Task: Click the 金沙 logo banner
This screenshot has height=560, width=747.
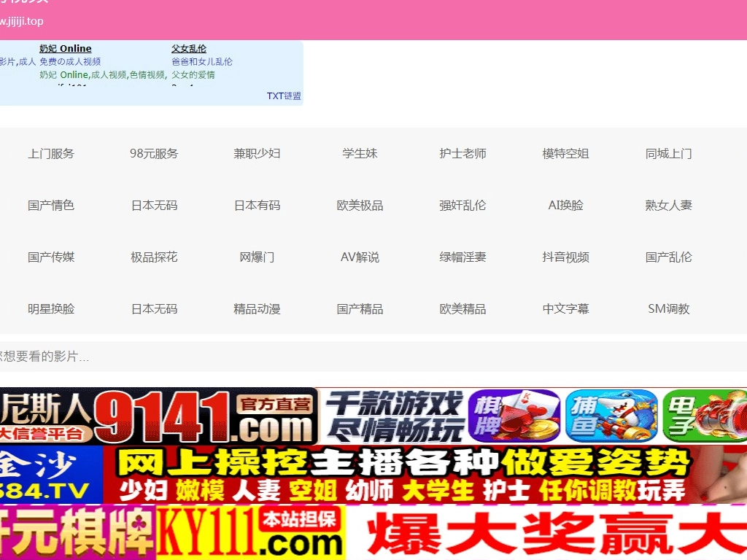Action: point(50,475)
